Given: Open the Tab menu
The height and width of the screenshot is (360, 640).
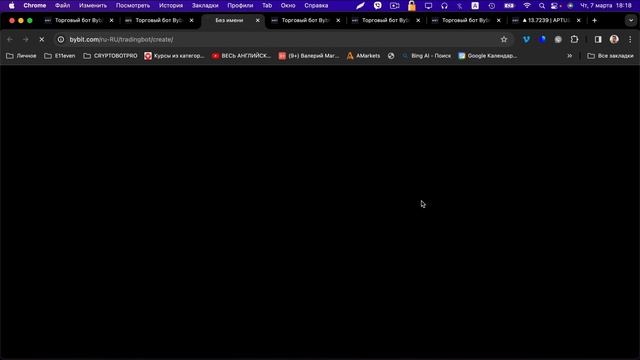Looking at the screenshot, I should (267, 6).
